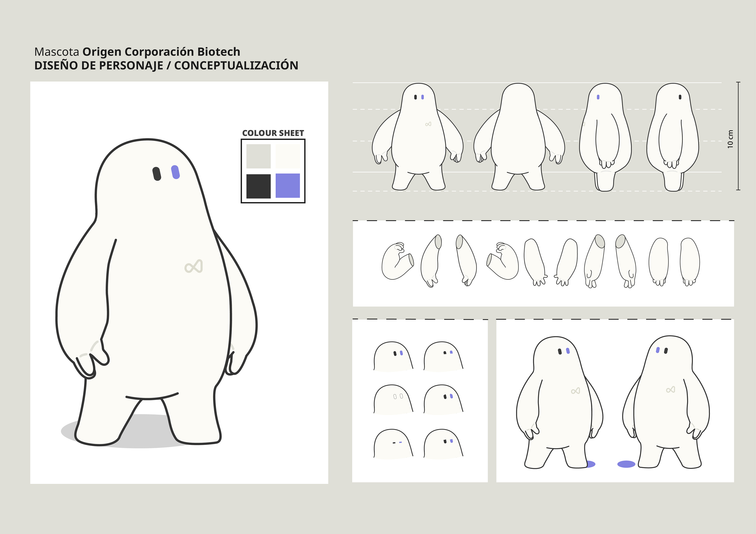Click the 10 cm height label
The image size is (756, 534).
pyautogui.click(x=730, y=139)
